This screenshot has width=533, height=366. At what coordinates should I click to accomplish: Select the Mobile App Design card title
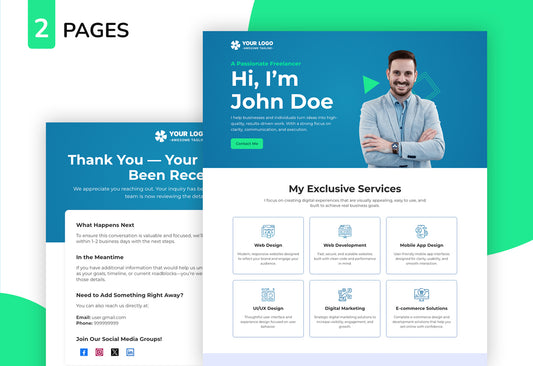(422, 245)
